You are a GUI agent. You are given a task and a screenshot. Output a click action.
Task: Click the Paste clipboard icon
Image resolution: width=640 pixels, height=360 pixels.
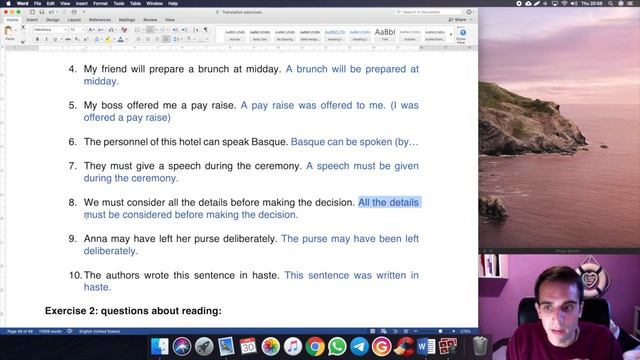click(8, 30)
